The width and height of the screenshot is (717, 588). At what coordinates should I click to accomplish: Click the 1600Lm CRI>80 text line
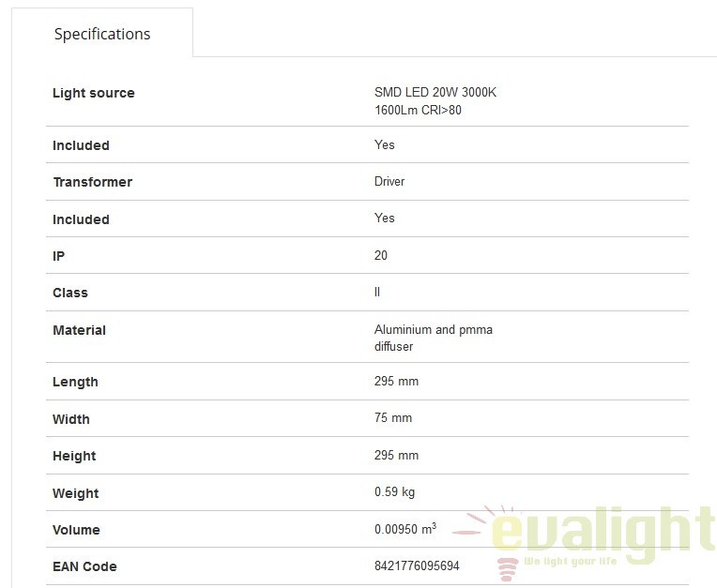418,110
